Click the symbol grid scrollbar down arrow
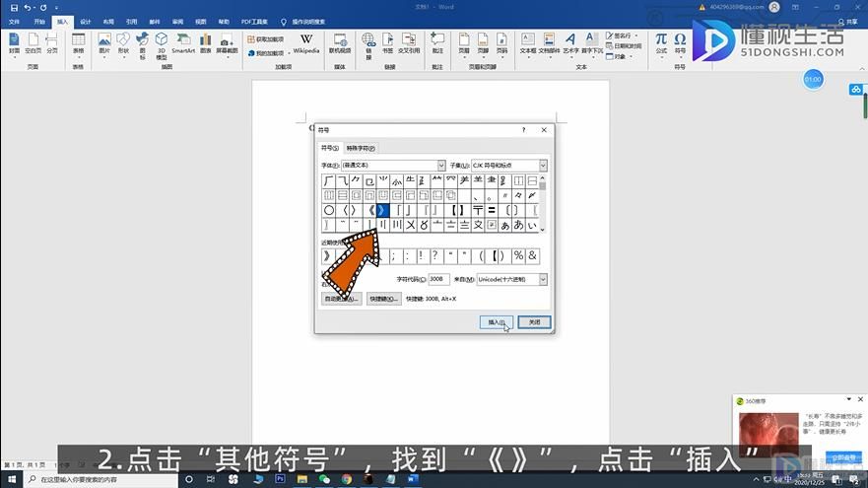 tap(543, 229)
